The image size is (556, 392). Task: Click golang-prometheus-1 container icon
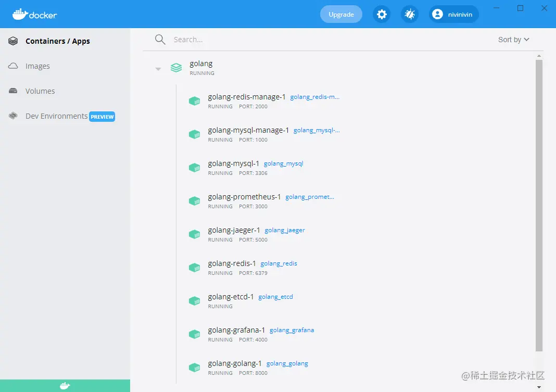[194, 201]
